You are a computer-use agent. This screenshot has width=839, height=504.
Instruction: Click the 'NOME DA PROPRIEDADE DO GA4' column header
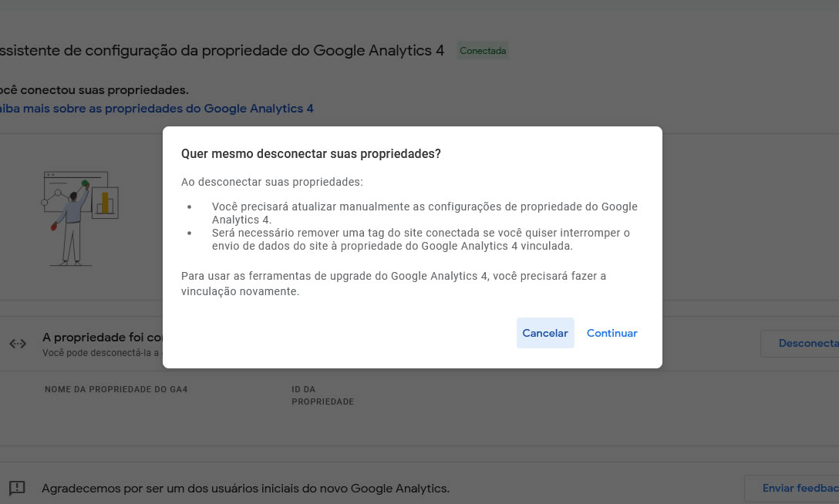116,390
